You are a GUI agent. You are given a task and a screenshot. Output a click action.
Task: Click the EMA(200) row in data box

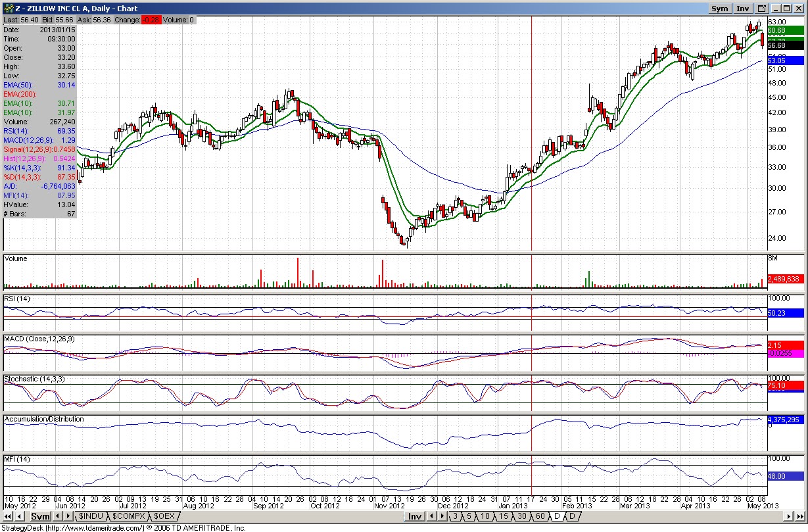click(39, 94)
